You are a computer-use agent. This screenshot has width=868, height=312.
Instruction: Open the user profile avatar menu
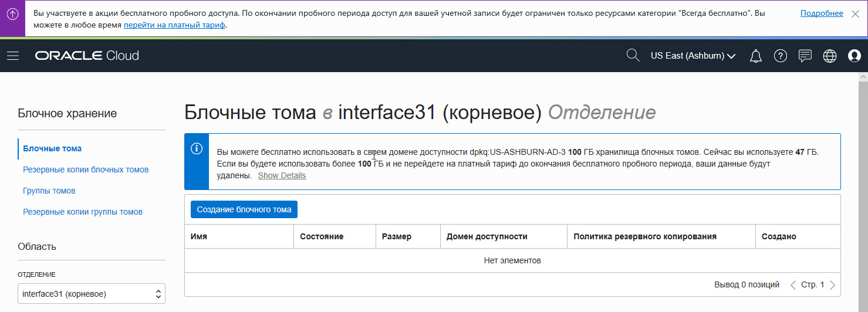pos(854,56)
